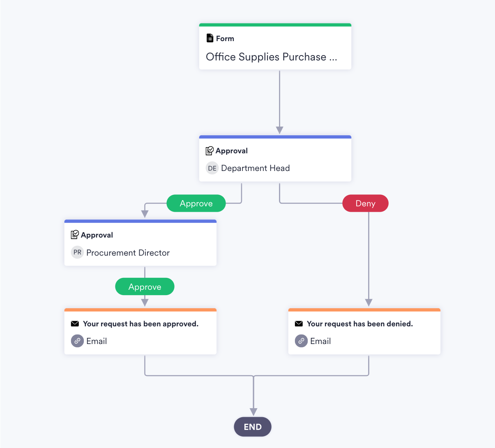
Task: Click the green header bar of the Form card
Action: click(275, 24)
